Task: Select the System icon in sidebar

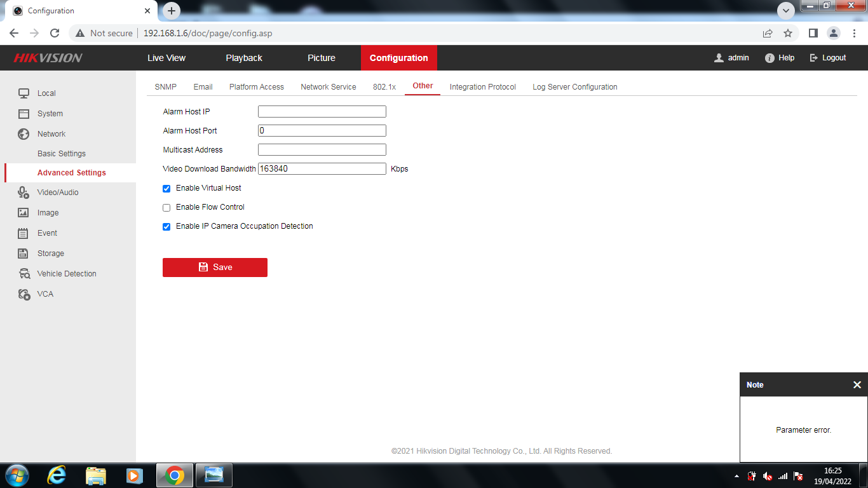Action: coord(24,114)
